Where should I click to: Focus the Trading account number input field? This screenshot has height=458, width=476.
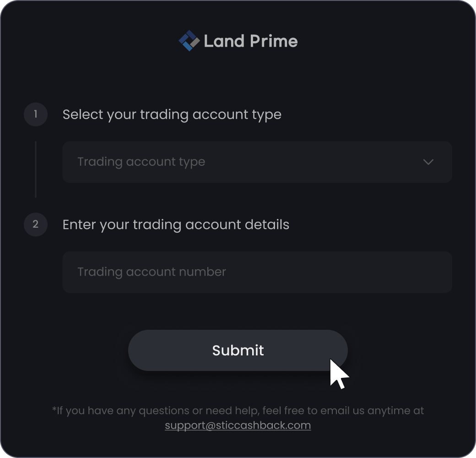[257, 272]
